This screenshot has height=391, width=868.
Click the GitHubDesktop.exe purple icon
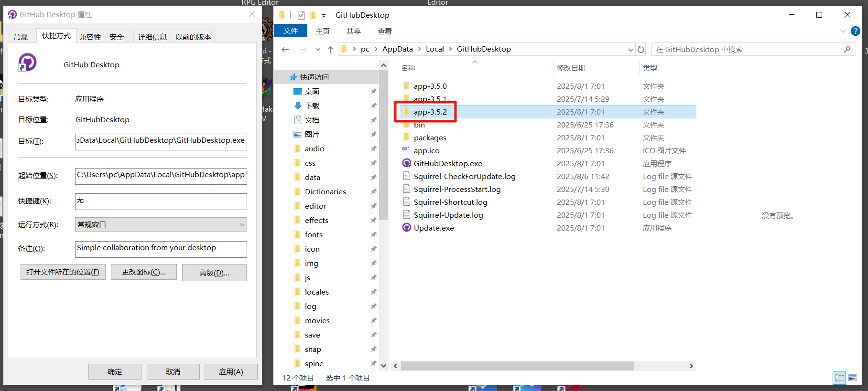click(x=407, y=163)
